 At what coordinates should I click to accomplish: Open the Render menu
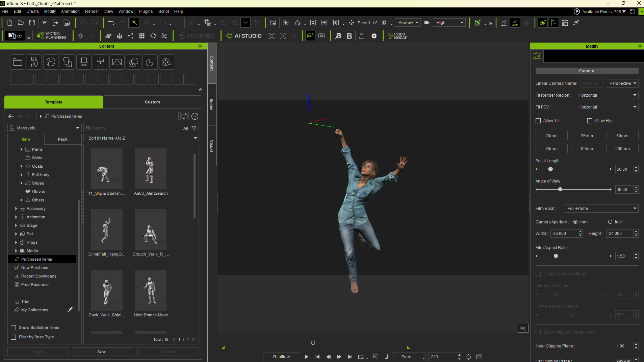[92, 11]
